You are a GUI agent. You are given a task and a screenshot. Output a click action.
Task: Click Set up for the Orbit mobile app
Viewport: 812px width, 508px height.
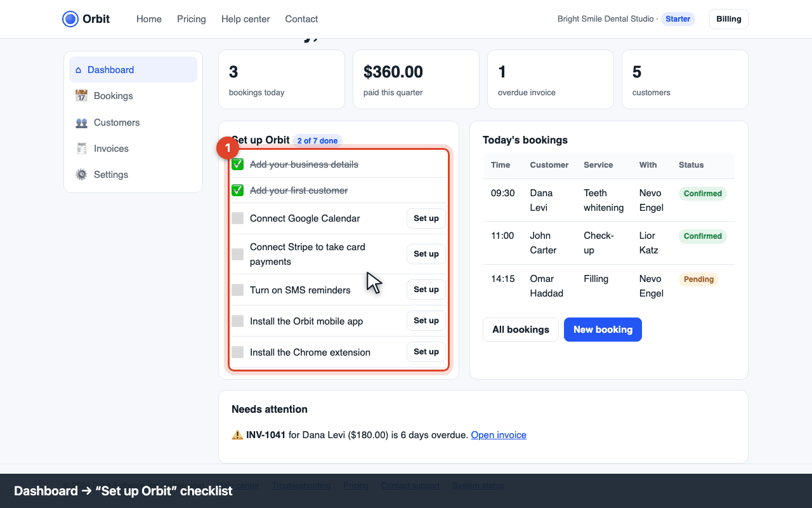(x=426, y=321)
